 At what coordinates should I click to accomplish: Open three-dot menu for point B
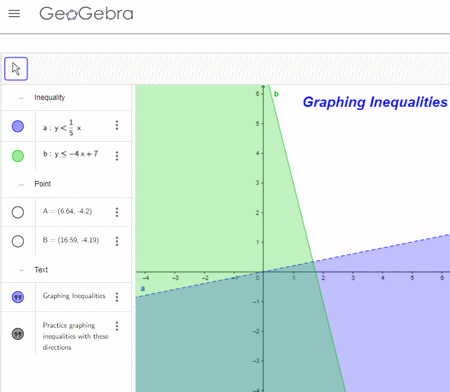[117, 241]
